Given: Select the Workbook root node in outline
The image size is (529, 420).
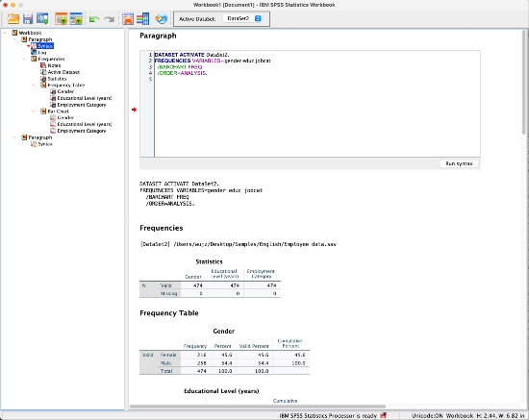Looking at the screenshot, I should [27, 33].
